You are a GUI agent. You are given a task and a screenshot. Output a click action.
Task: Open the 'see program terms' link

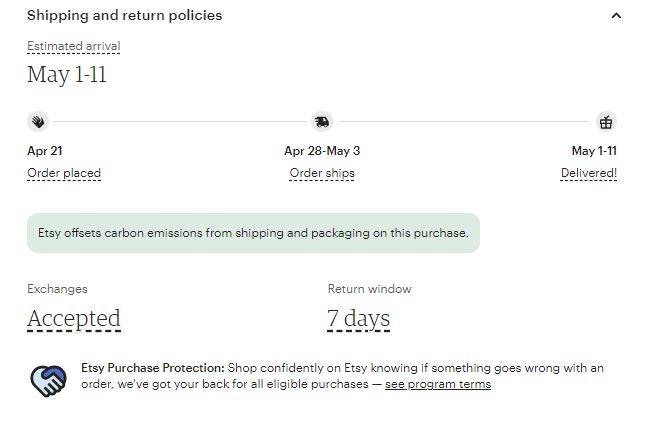tap(438, 384)
